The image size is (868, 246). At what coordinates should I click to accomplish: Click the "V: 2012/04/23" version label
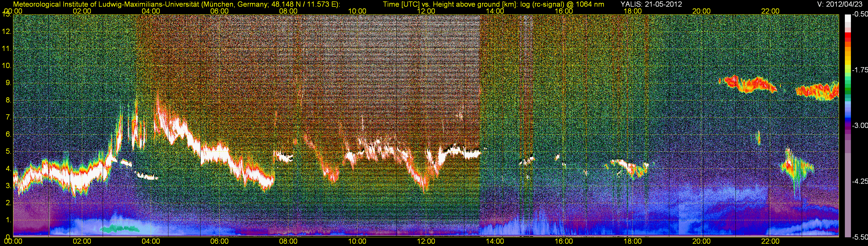840,4
